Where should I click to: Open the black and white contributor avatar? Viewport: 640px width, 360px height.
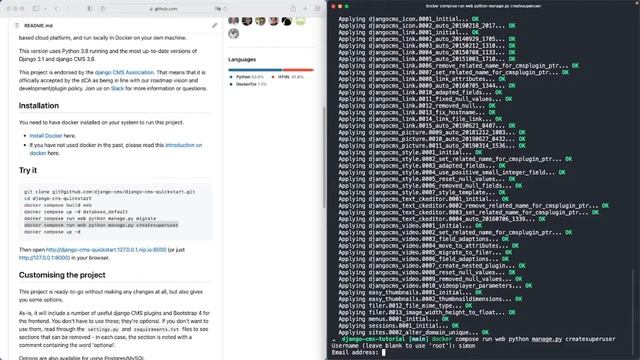point(287,20)
